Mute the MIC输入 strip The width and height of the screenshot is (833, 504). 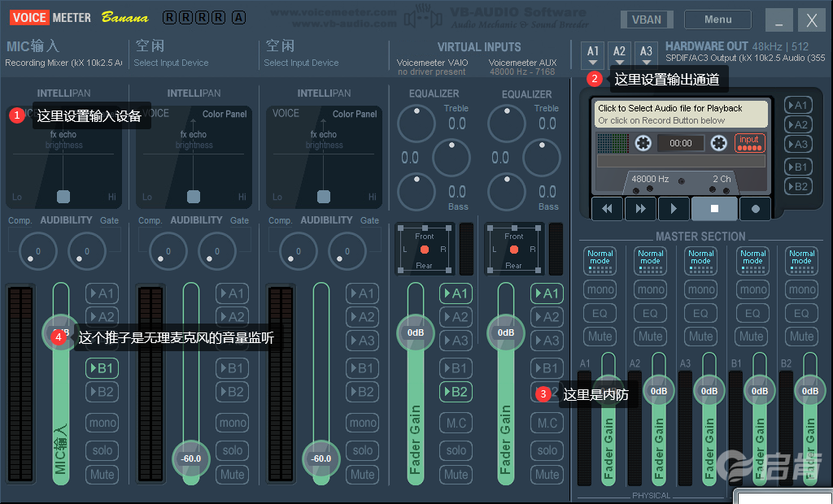point(102,474)
